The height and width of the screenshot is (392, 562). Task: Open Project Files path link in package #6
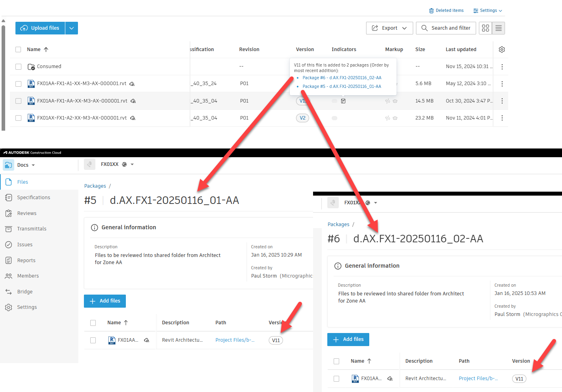coord(478,379)
